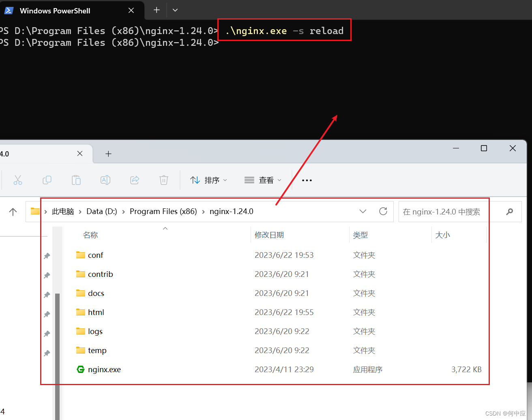The height and width of the screenshot is (420, 532).
Task: Click the pin icon beside conf row
Action: 47,256
